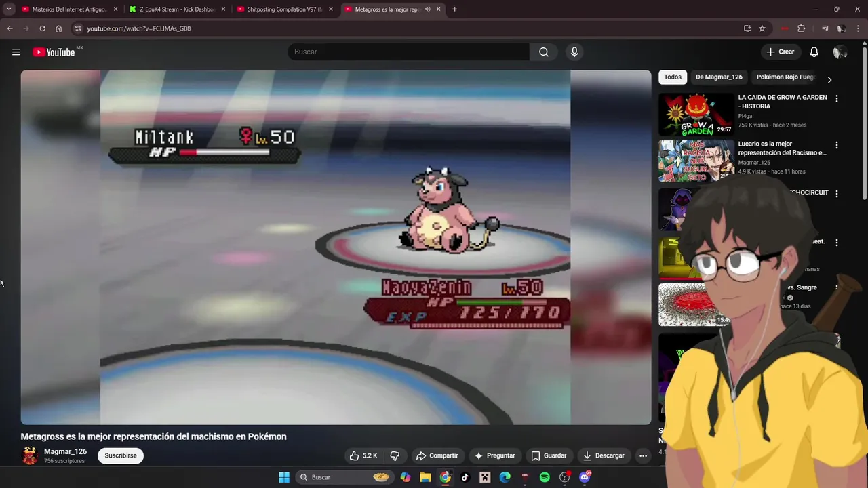Viewport: 868px width, 488px height.
Task: Open Windows Start menu
Action: tap(284, 477)
